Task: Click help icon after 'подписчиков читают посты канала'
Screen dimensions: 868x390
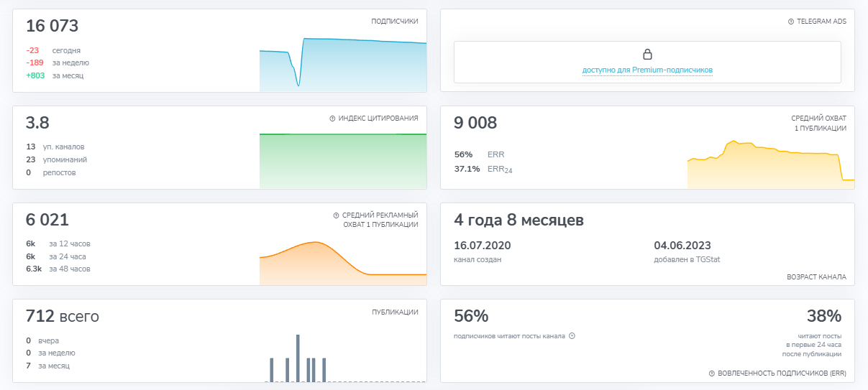Action: tap(572, 335)
